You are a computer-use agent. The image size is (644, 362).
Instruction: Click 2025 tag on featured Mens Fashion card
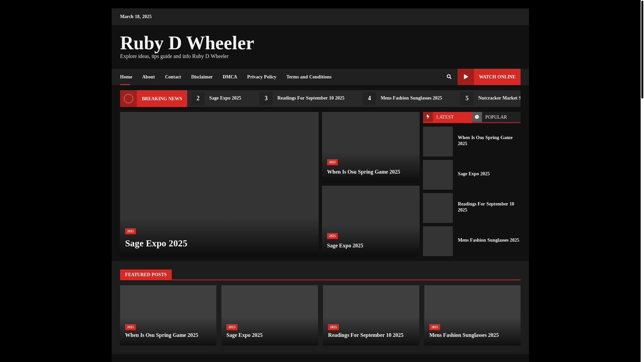click(435, 327)
